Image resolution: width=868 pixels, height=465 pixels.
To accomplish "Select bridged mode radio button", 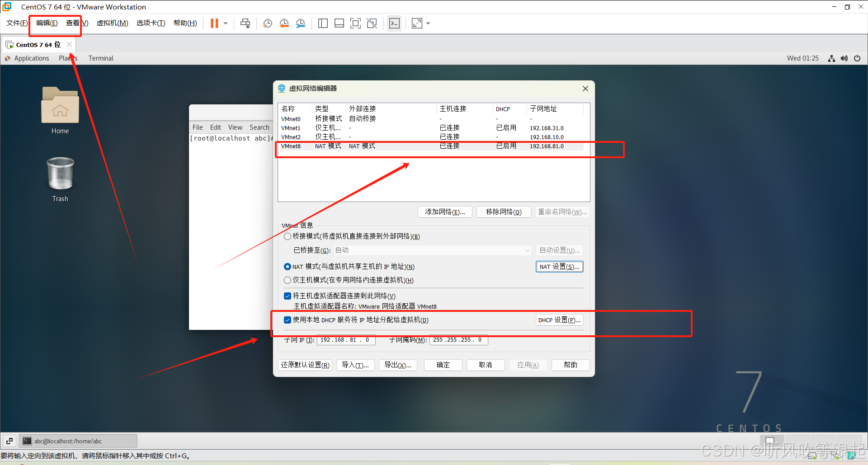I will (x=288, y=236).
